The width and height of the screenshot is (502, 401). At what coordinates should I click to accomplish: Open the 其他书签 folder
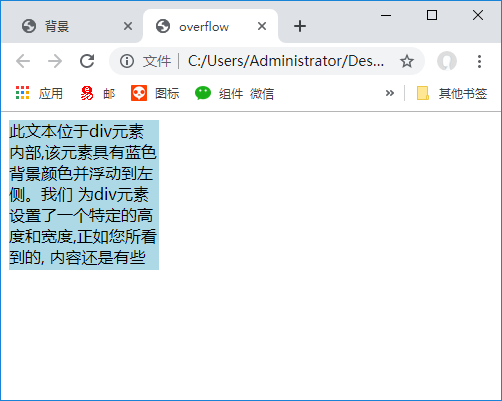[452, 93]
